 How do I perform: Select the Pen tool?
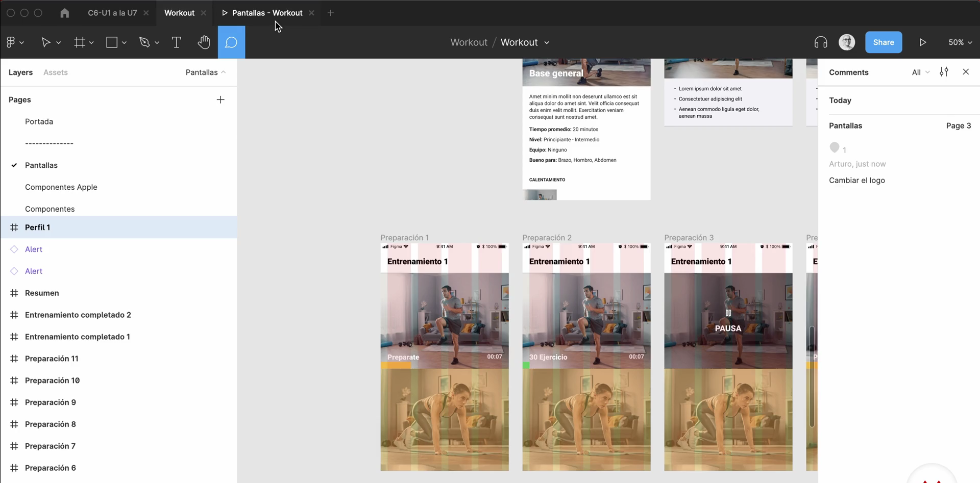144,42
